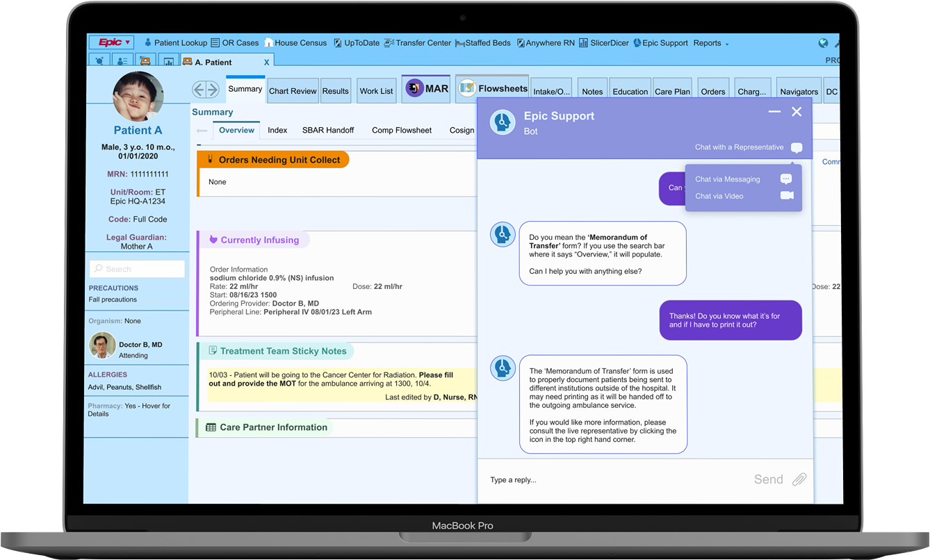Open the SlicerDicer tool
Image resolution: width=930 pixels, height=560 pixels.
click(x=603, y=43)
